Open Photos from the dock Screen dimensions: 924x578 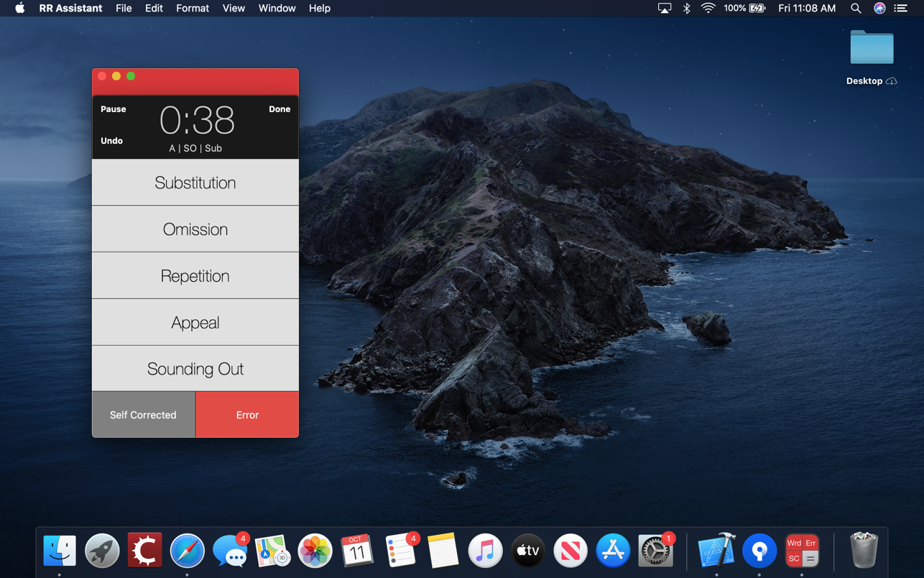coord(315,551)
